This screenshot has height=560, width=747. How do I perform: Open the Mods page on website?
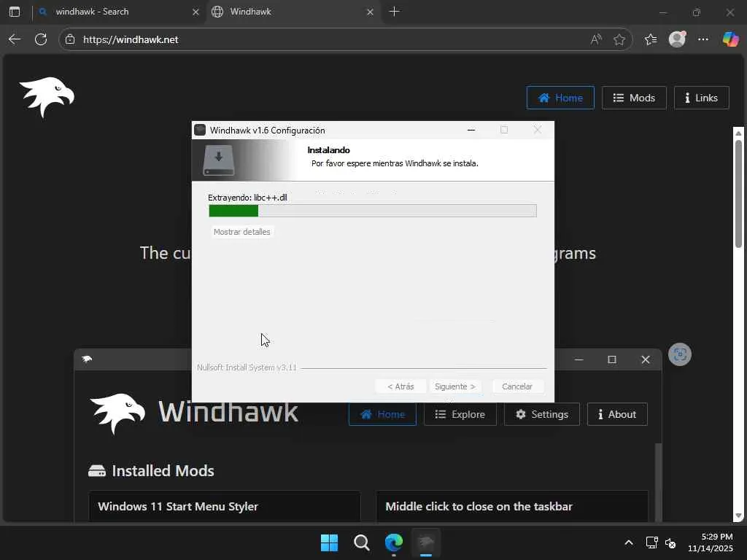634,98
